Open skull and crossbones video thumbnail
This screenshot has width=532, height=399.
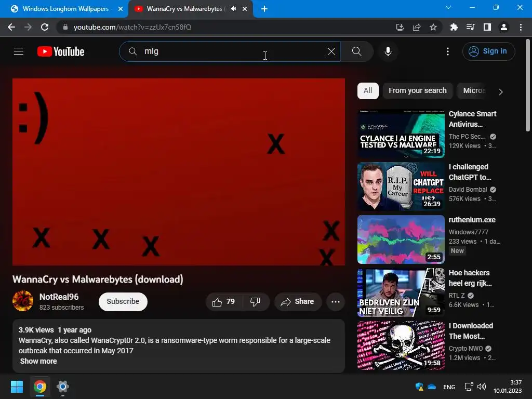[401, 345]
